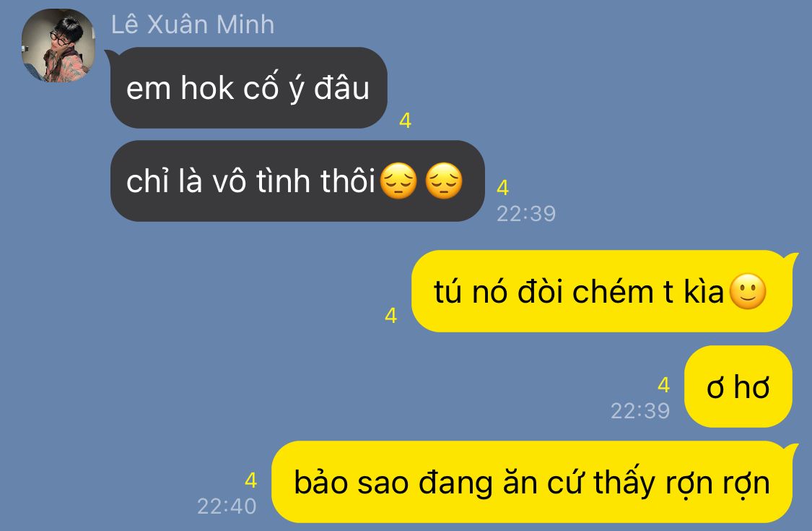
Task: Tap read count beside "chỉ là vô tình thôi"
Action: (503, 188)
